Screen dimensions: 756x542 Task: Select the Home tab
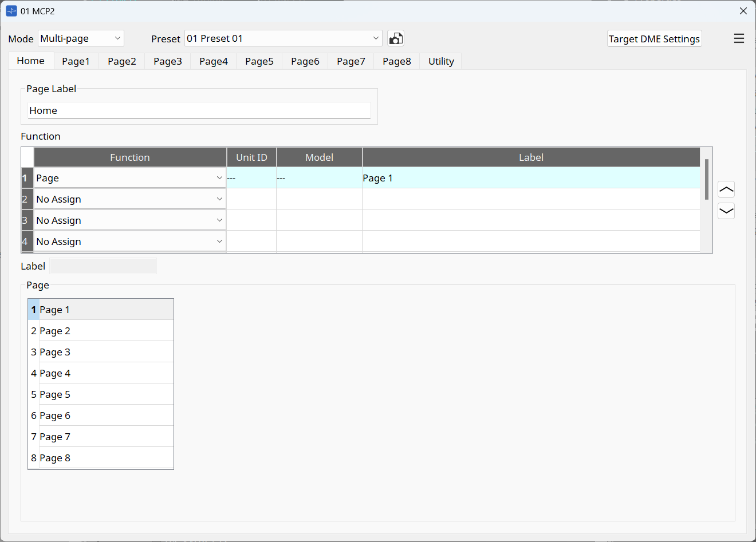tap(30, 61)
